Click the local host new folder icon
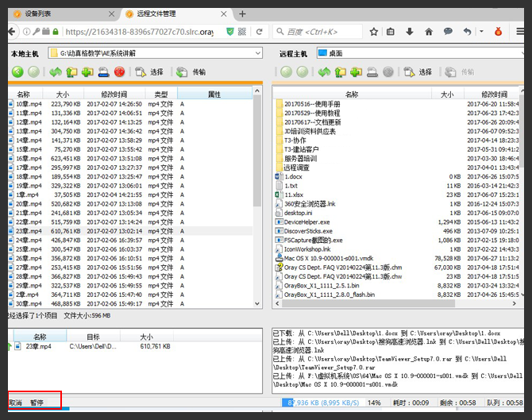The width and height of the screenshot is (532, 420). [87, 72]
